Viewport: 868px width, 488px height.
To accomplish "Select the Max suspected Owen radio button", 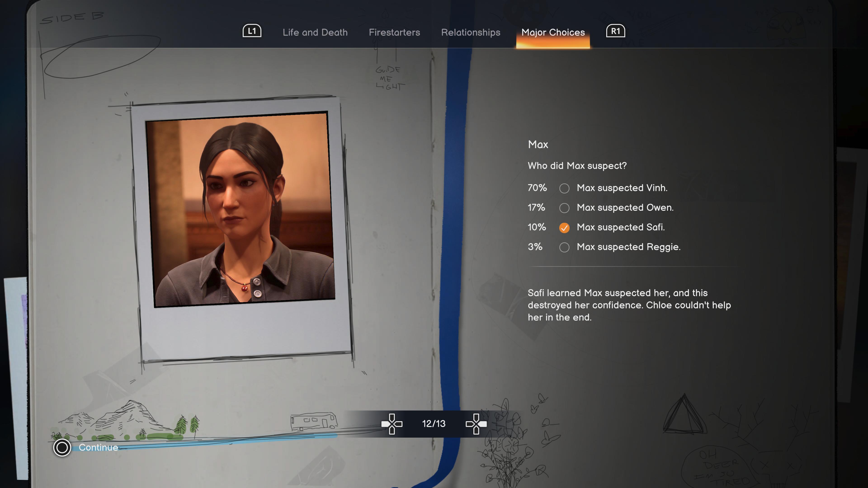I will coord(564,208).
